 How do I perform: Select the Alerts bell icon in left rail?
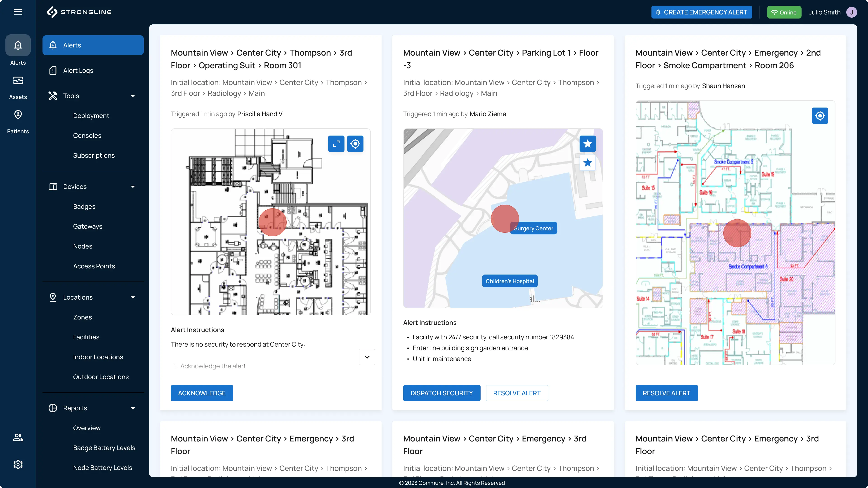click(18, 45)
